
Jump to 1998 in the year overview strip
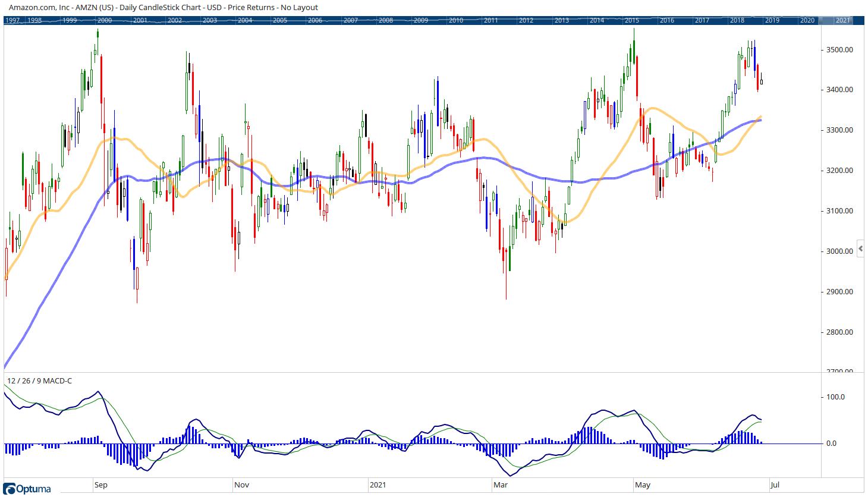pyautogui.click(x=34, y=20)
